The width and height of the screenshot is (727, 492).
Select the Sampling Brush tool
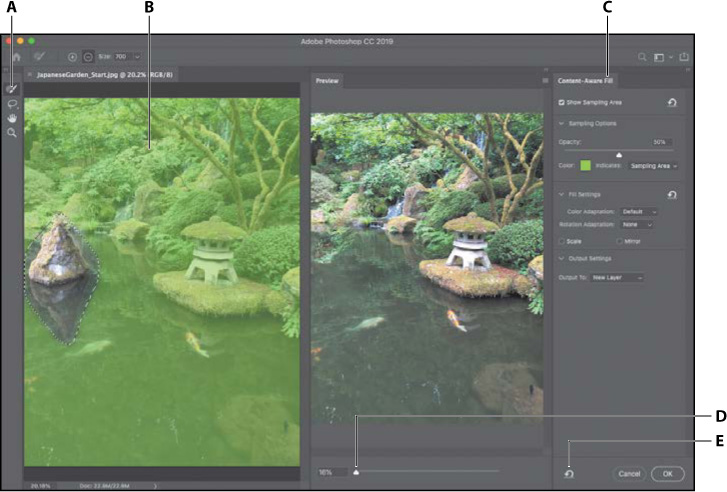click(12, 89)
